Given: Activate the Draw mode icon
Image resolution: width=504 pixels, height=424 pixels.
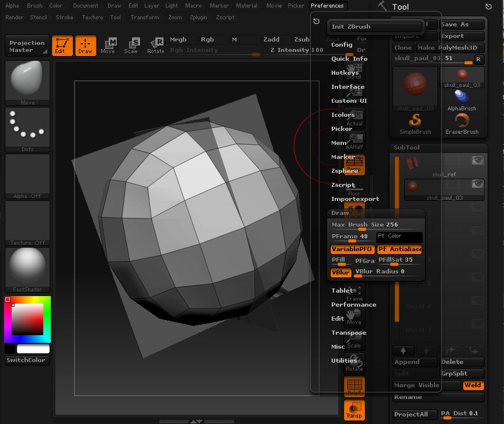Looking at the screenshot, I should pos(86,47).
